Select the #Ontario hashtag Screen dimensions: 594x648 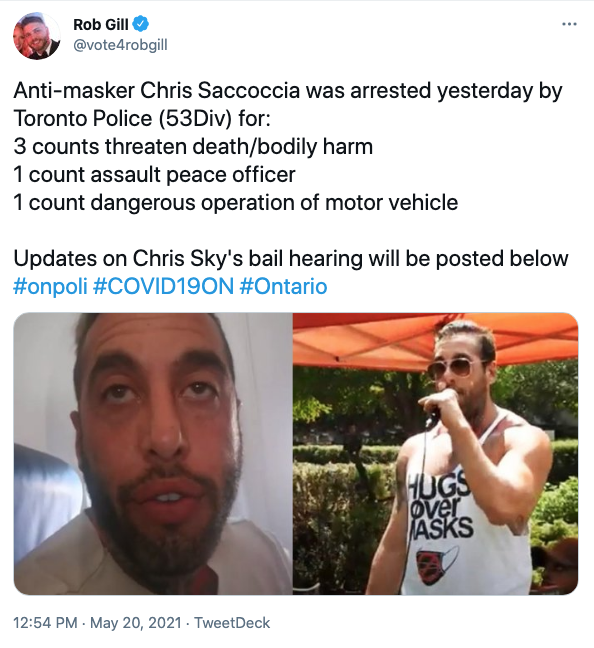tap(284, 286)
